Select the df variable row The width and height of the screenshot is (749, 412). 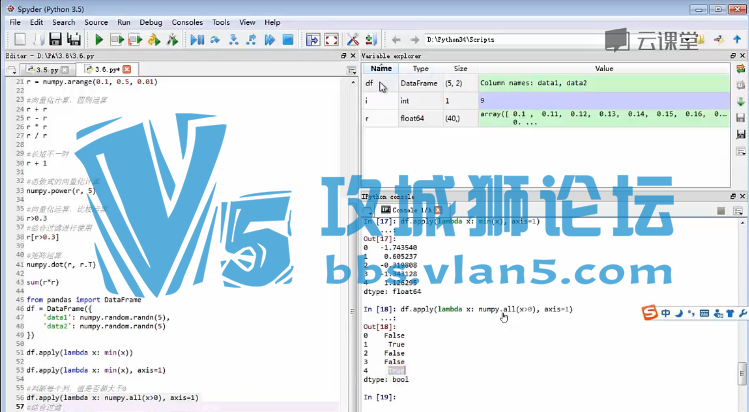coord(546,83)
